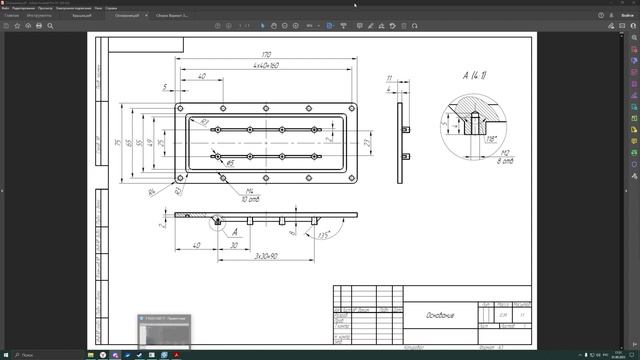Open the help question mark icon
Screen dimensions: 640x360
pyautogui.click(x=601, y=15)
